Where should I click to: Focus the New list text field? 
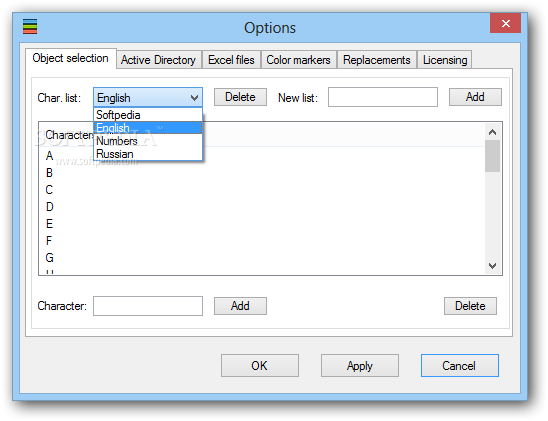383,97
